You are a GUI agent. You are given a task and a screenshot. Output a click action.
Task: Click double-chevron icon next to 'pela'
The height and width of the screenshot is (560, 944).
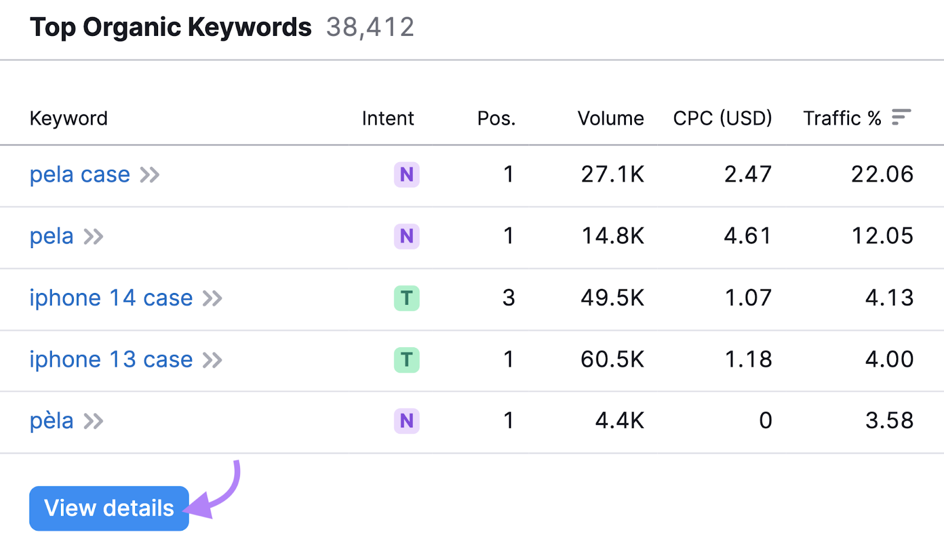coord(93,237)
